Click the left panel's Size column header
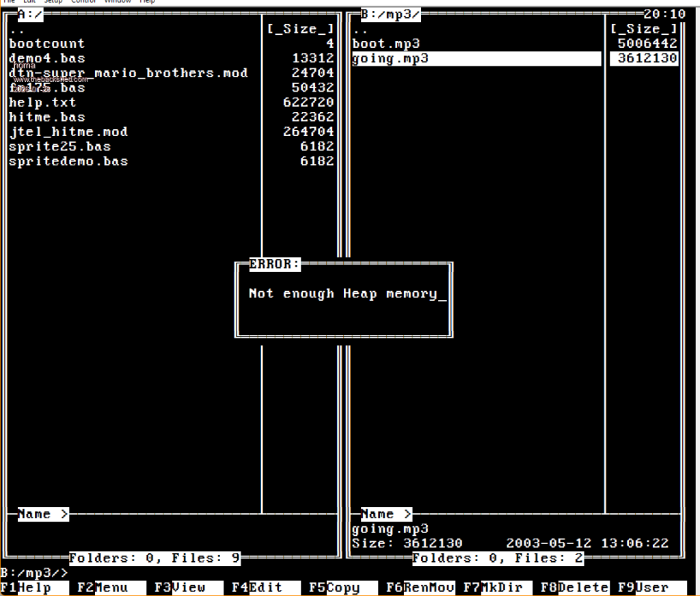The width and height of the screenshot is (700, 596). click(301, 29)
